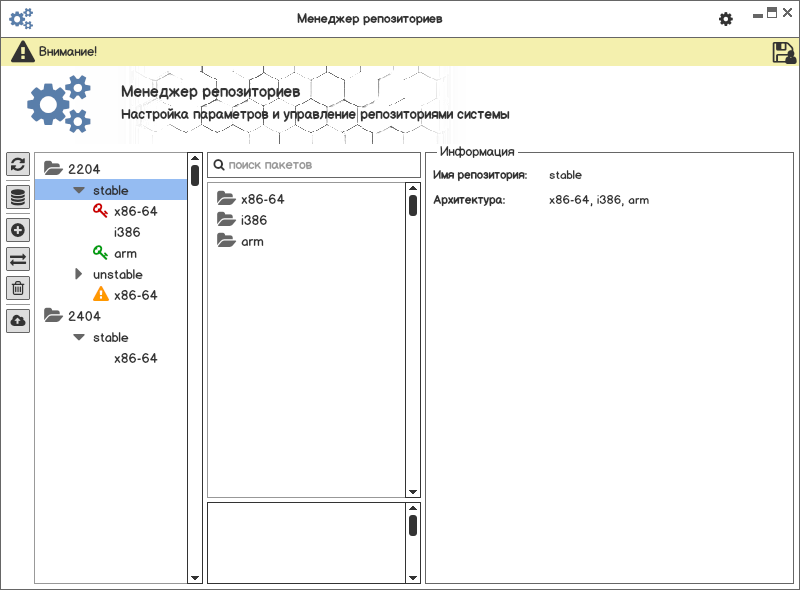Viewport: 800px width, 590px height.
Task: Expand the unstable branch
Action: tap(79, 274)
